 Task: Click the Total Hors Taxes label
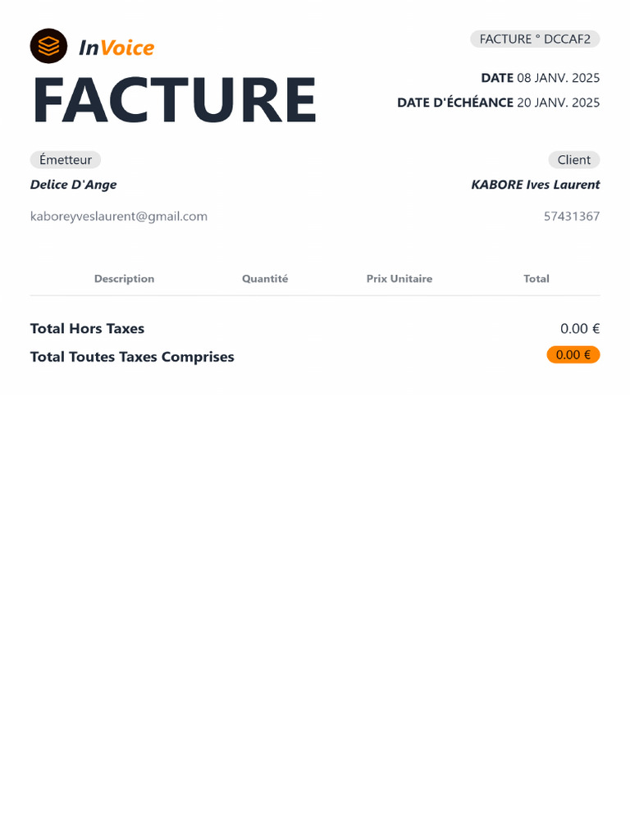87,329
